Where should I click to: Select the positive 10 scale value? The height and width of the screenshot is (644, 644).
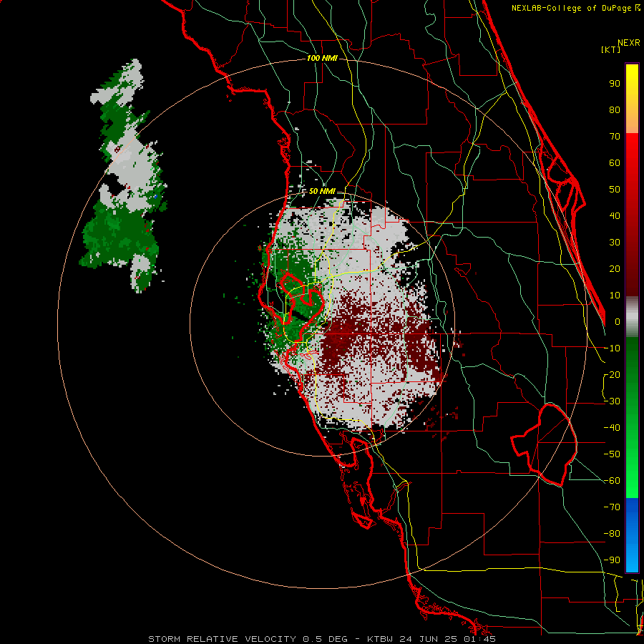(x=615, y=296)
